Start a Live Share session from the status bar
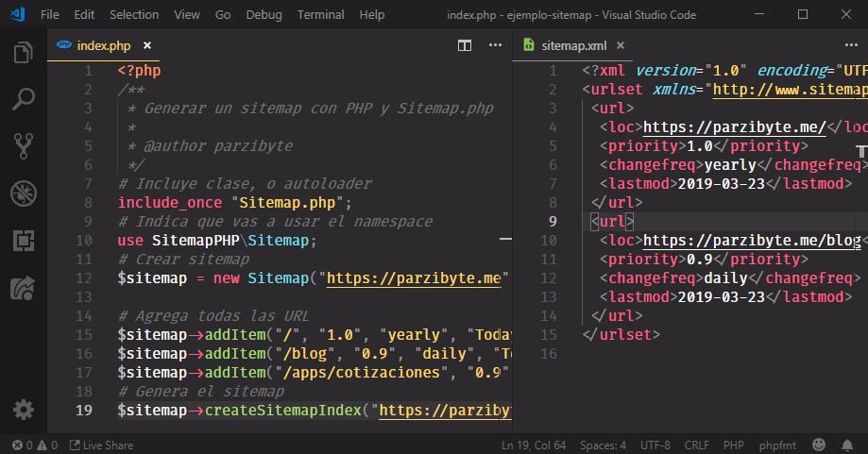The height and width of the screenshot is (454, 868). point(101,446)
